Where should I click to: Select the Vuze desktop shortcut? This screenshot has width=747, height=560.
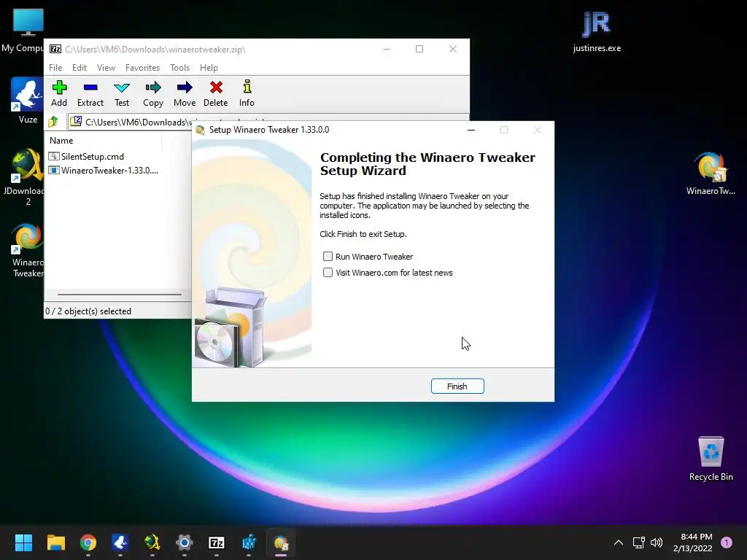27,101
